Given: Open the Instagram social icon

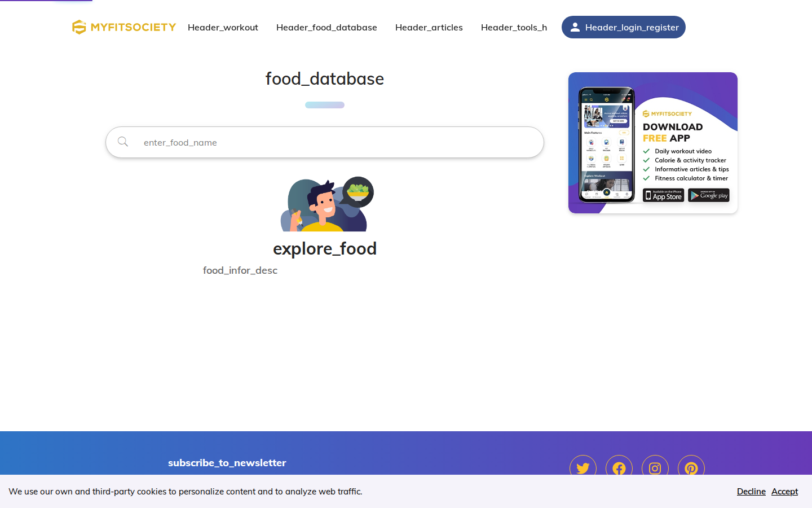Looking at the screenshot, I should tap(655, 468).
